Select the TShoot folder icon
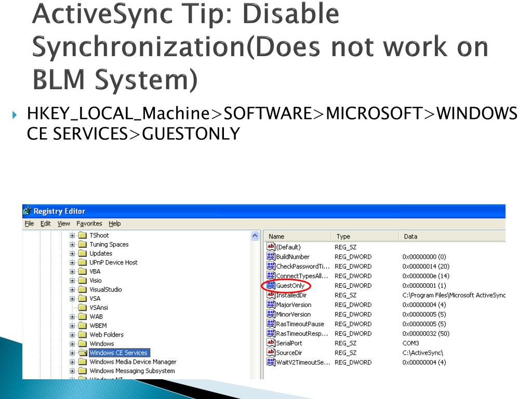 coord(83,235)
